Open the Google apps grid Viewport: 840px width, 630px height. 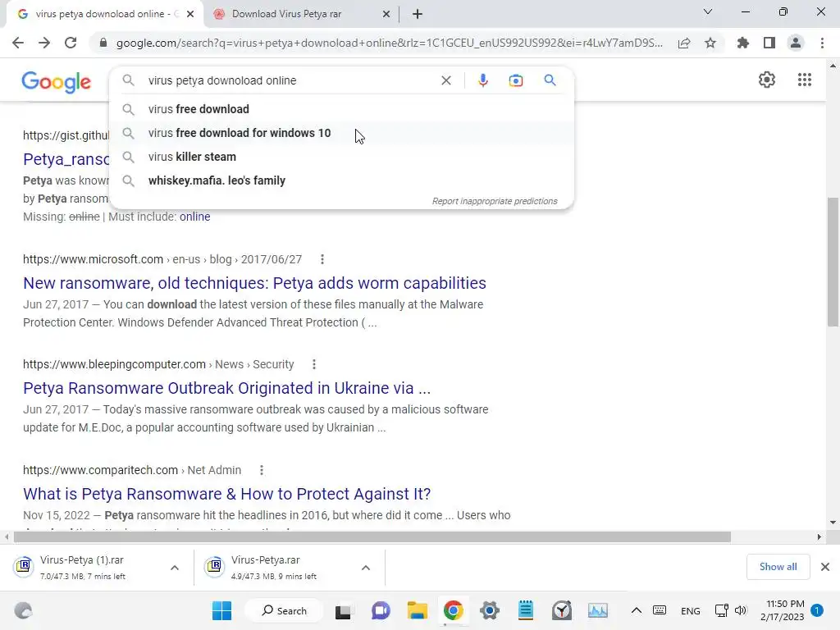point(805,80)
